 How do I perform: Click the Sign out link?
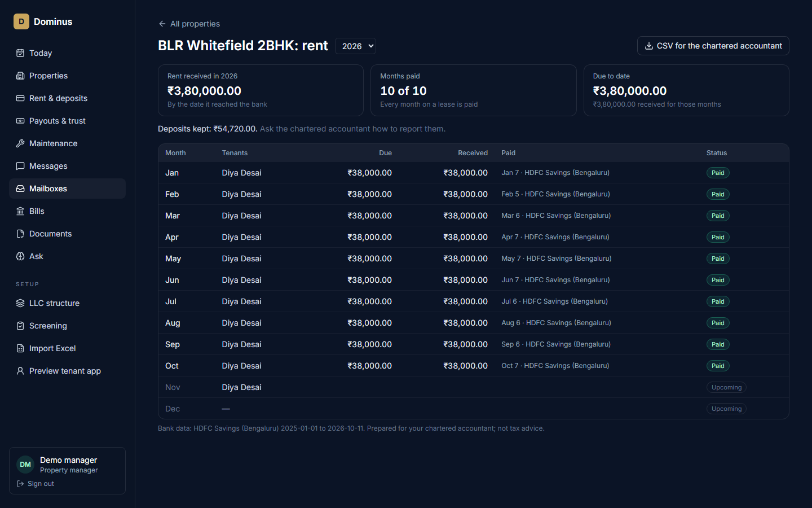[x=36, y=484]
